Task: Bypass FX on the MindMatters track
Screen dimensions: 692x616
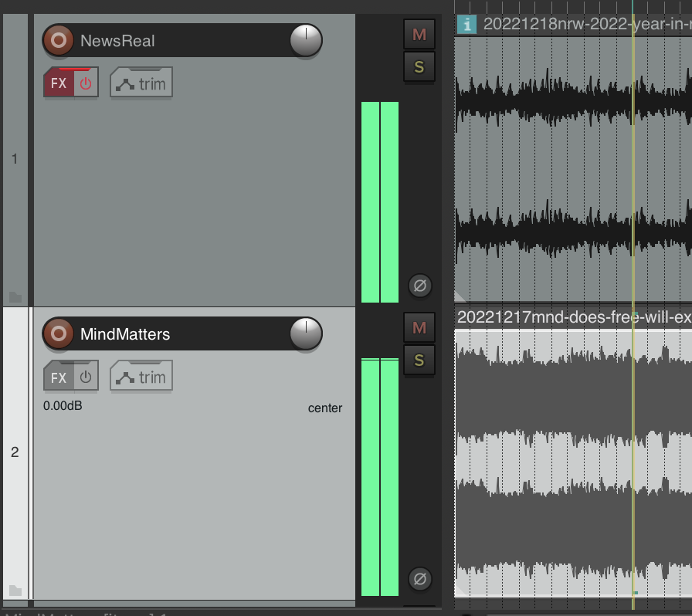Action: click(86, 377)
